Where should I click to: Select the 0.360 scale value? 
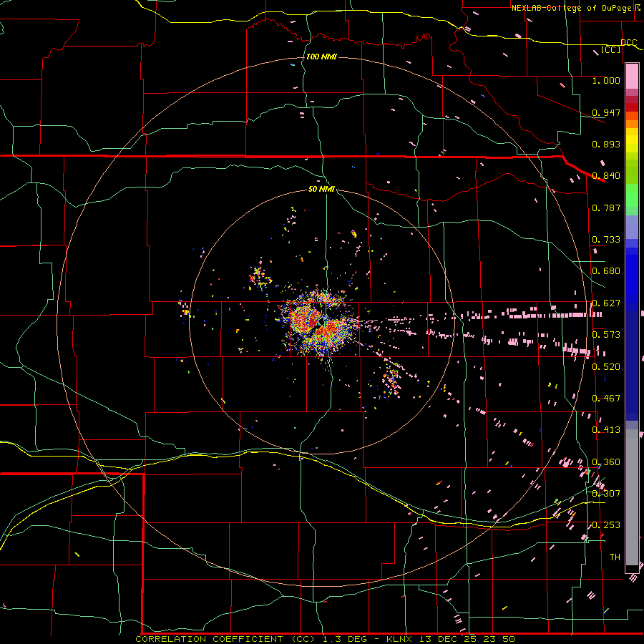(606, 462)
